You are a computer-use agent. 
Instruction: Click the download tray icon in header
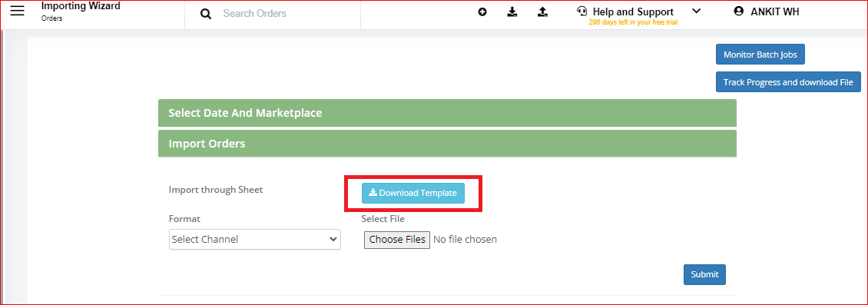pyautogui.click(x=512, y=12)
